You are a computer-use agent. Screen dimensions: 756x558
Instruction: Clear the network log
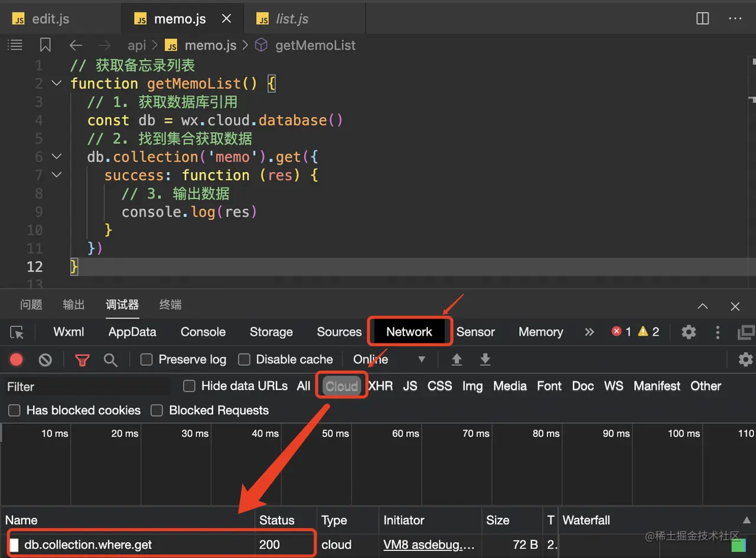(45, 359)
